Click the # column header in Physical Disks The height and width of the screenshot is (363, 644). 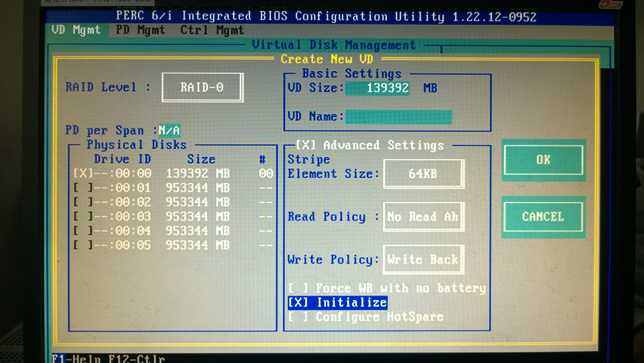point(262,160)
